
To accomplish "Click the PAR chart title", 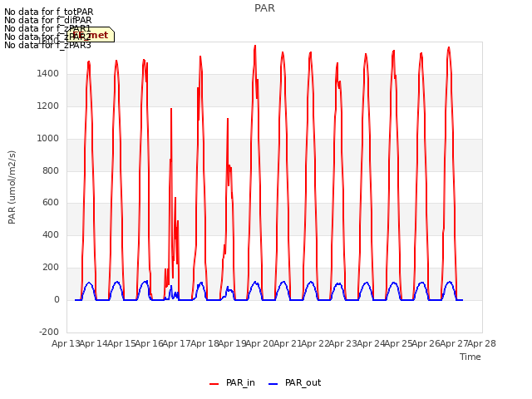I will pyautogui.click(x=264, y=8).
